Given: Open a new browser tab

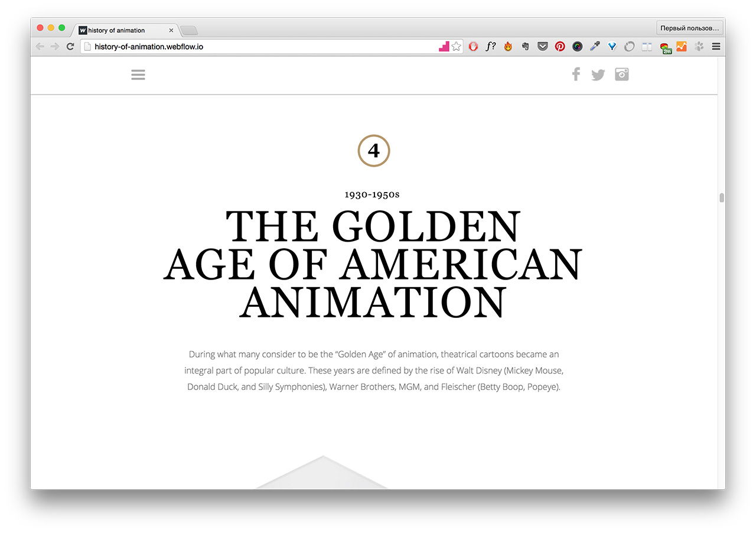Looking at the screenshot, I should click(189, 30).
